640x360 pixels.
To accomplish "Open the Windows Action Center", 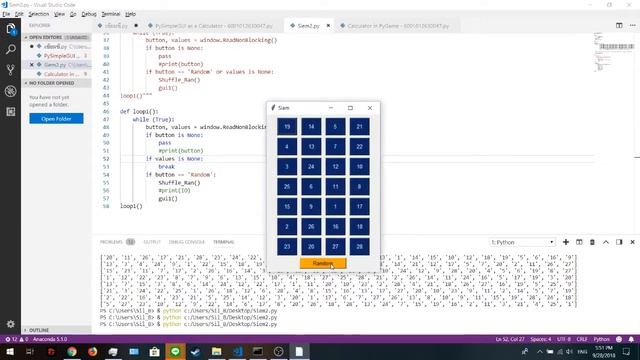I will coord(627,351).
